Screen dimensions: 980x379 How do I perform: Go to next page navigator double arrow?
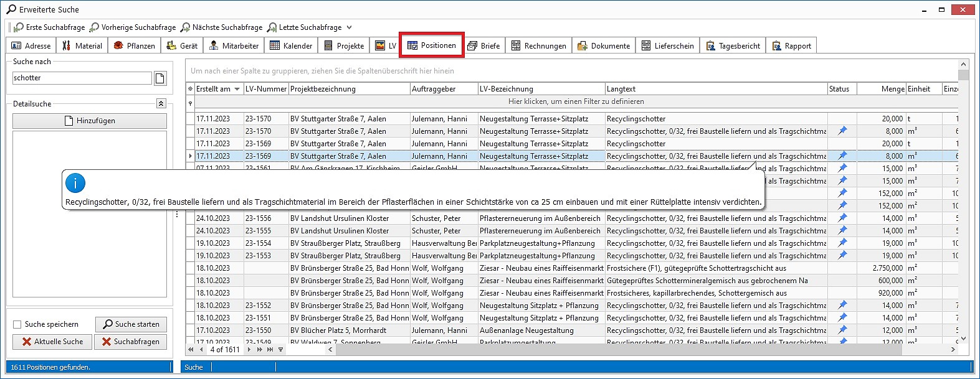259,350
